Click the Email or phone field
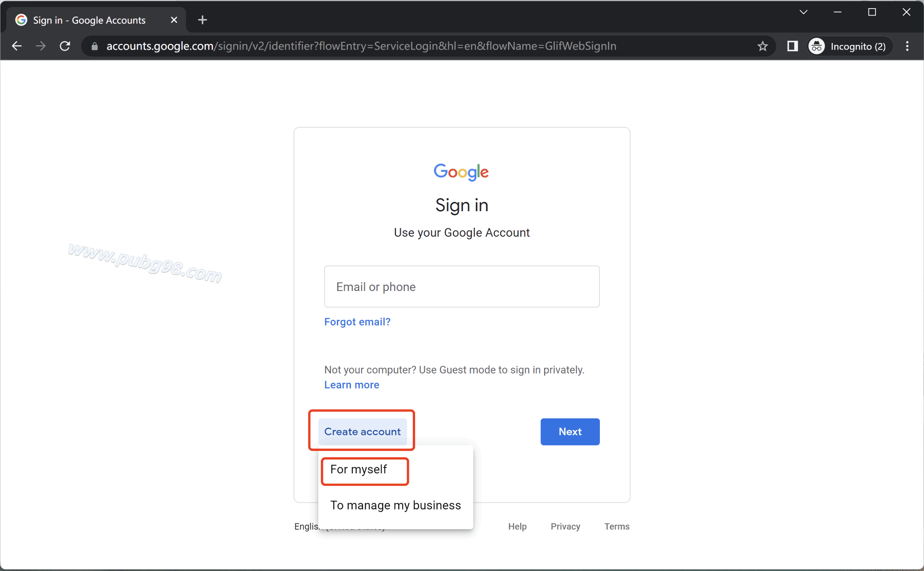 pyautogui.click(x=461, y=287)
